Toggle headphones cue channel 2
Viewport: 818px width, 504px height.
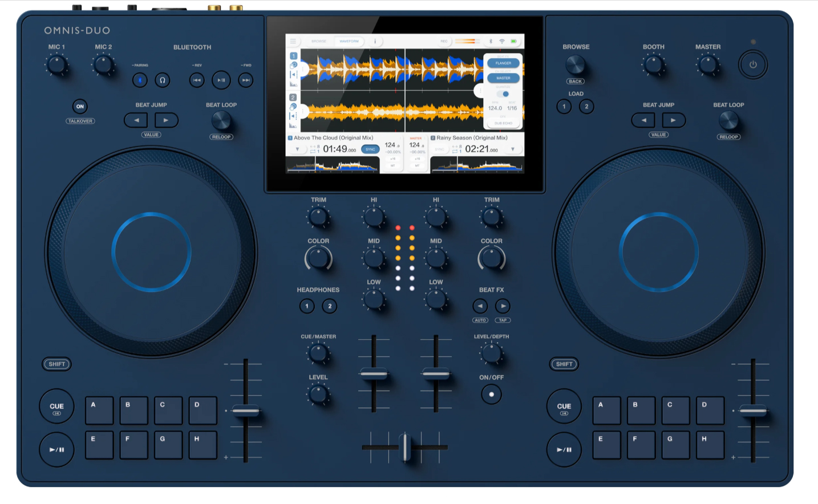[x=330, y=306]
